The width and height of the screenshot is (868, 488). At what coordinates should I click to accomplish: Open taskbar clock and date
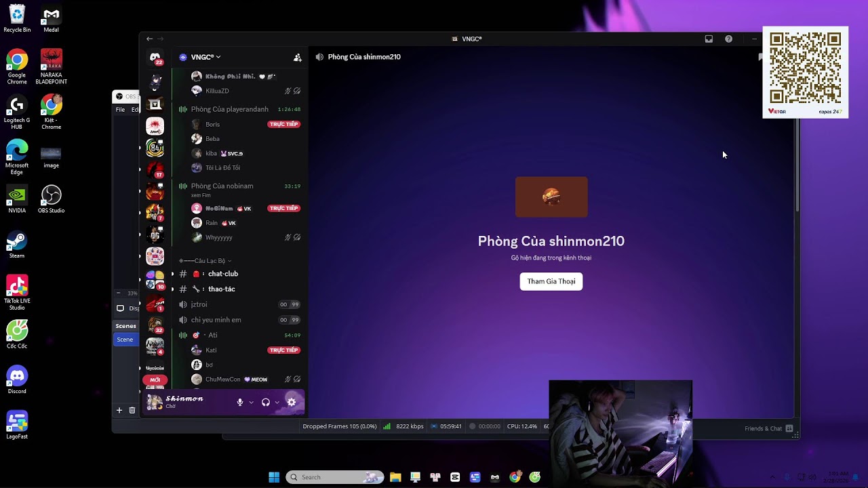(x=837, y=477)
